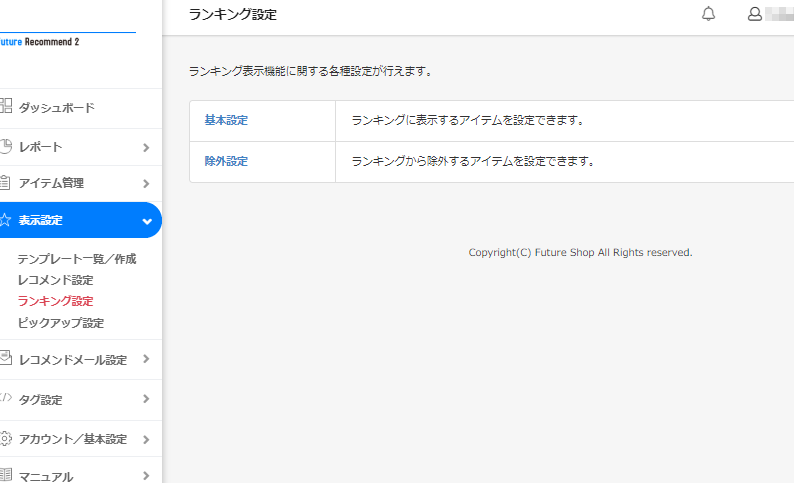Collapse the 表示設定 menu chevron
794x483 pixels.
147,221
